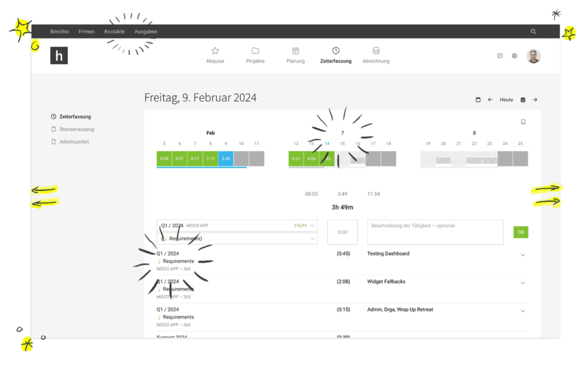The width and height of the screenshot is (588, 365).
Task: Click the search magnifier icon
Action: 533,32
